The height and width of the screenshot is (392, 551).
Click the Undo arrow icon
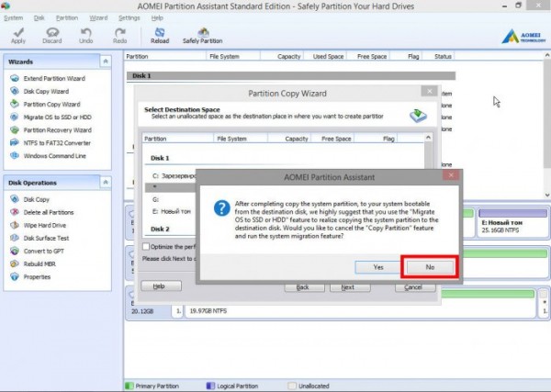tap(86, 32)
